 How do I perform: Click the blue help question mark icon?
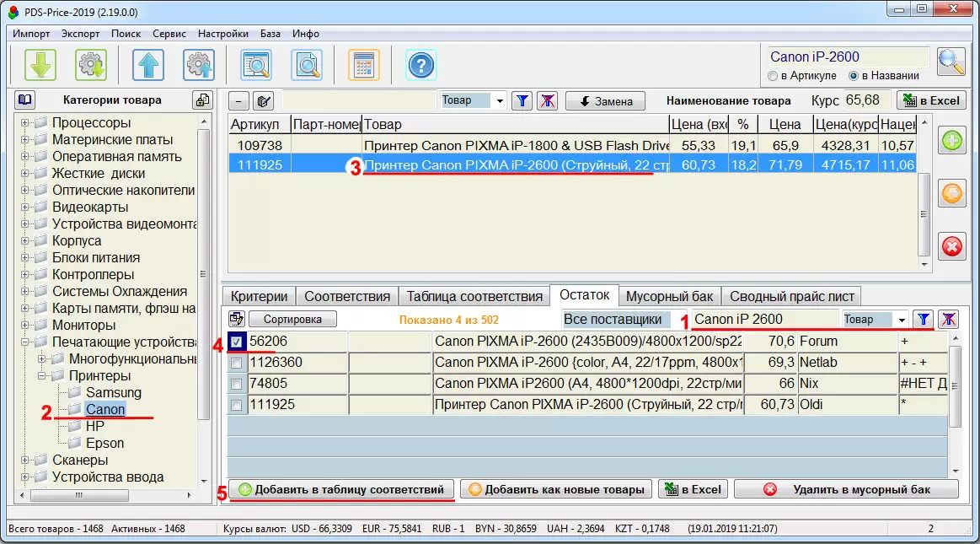click(x=420, y=65)
